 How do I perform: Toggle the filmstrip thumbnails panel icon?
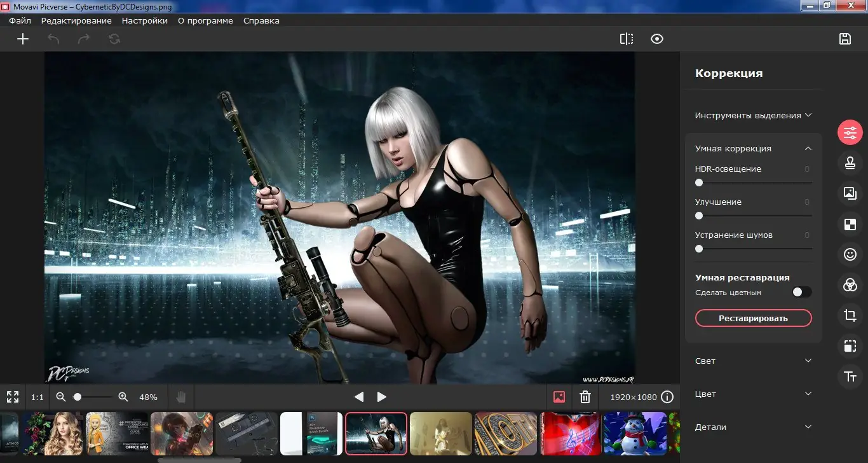pos(558,396)
